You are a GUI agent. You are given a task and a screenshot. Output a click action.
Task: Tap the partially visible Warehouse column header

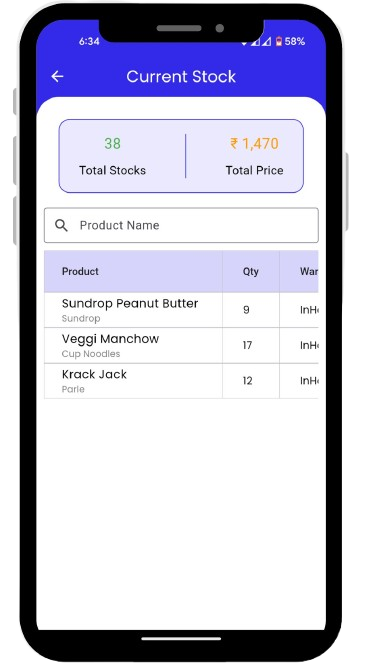pos(299,271)
